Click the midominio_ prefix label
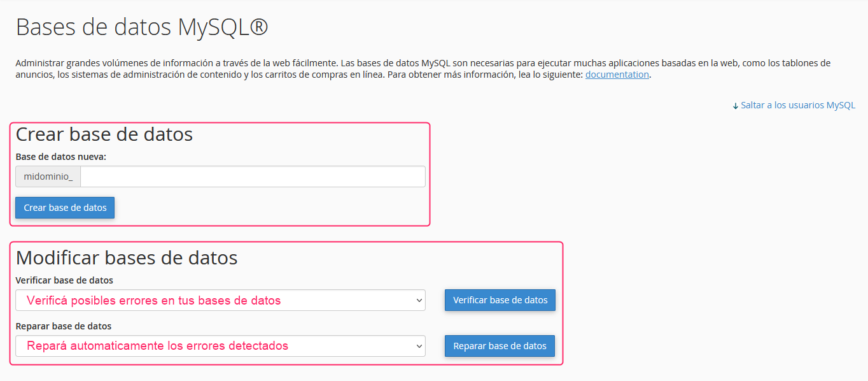This screenshot has height=381, width=868. click(x=48, y=176)
